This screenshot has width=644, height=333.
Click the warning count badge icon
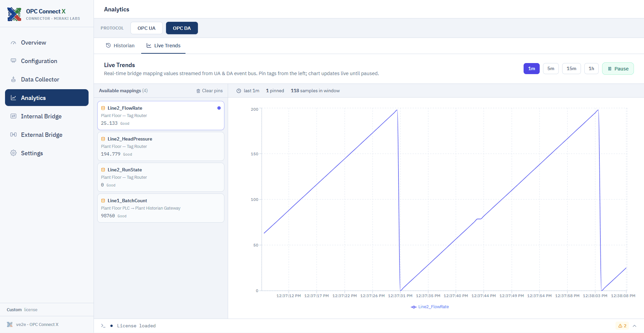(620, 326)
